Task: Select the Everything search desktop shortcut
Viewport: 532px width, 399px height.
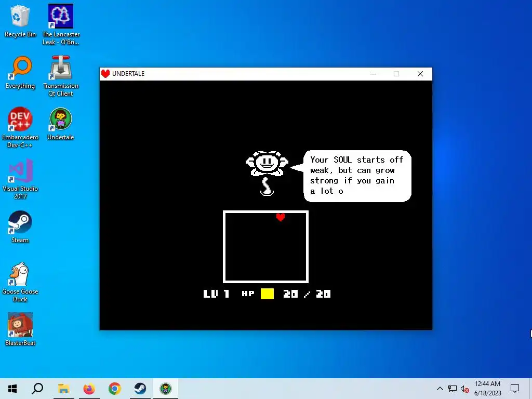Action: (20, 73)
